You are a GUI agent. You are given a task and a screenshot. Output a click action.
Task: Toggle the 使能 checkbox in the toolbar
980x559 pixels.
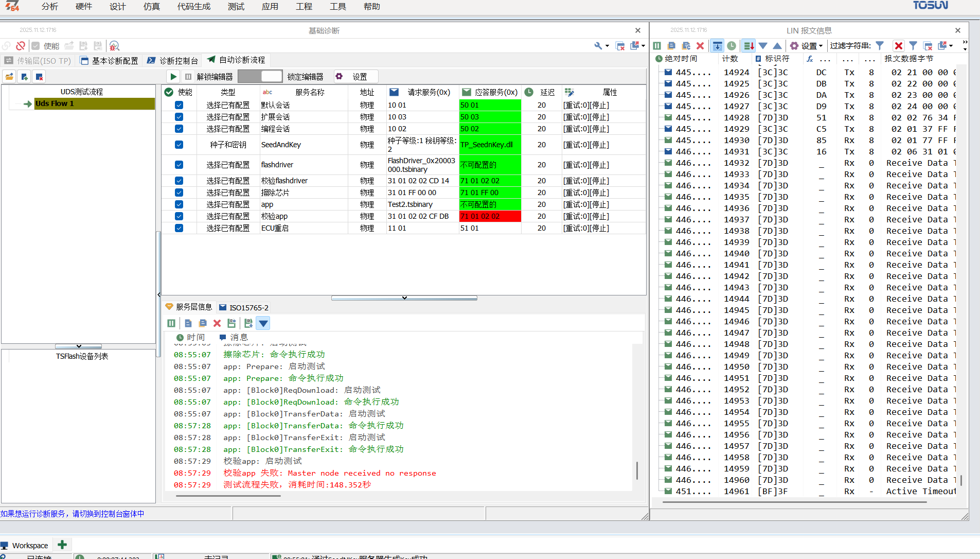(35, 46)
